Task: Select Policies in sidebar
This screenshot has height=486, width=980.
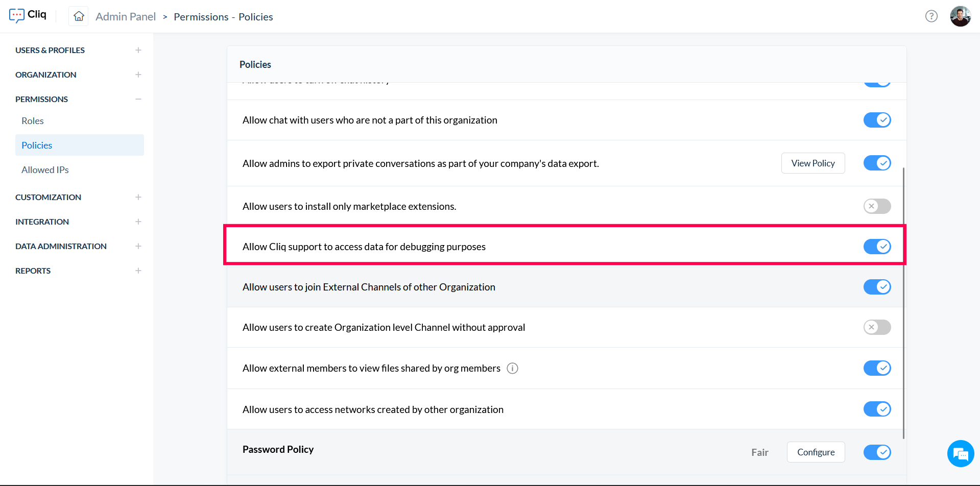Action: (x=80, y=145)
